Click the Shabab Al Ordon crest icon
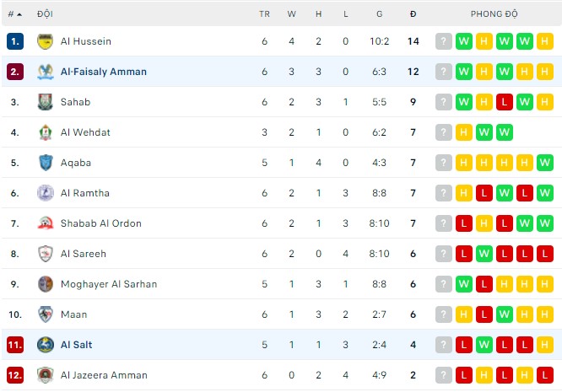562x392 pixels. [x=46, y=223]
